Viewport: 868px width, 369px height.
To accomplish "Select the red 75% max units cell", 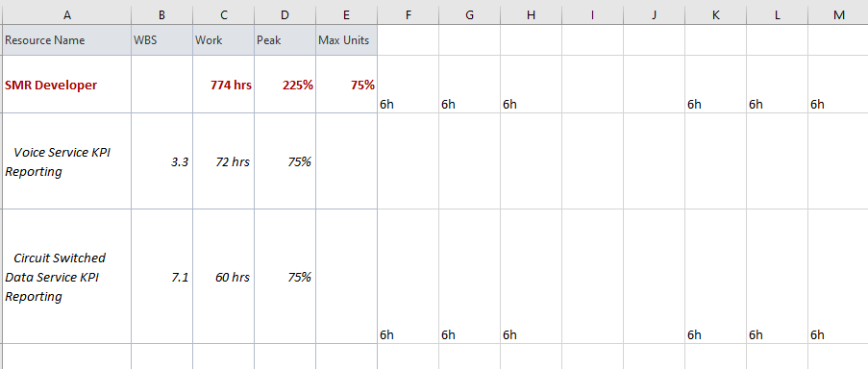I will pos(347,85).
